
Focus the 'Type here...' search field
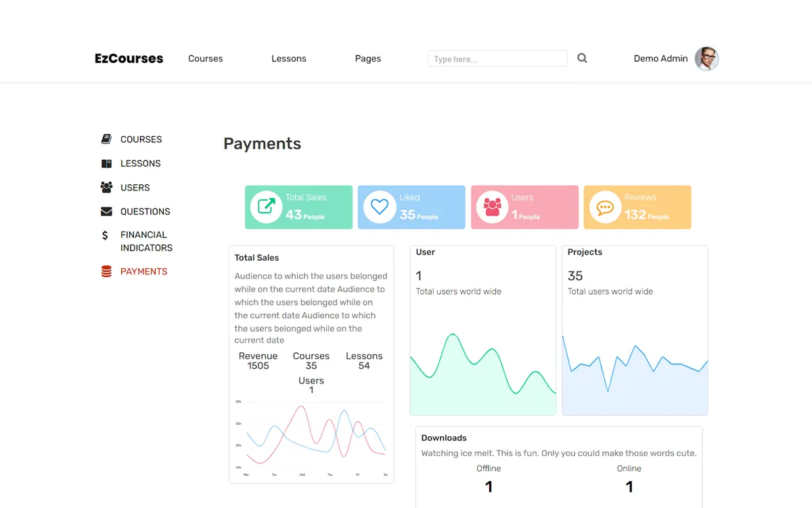(x=497, y=59)
